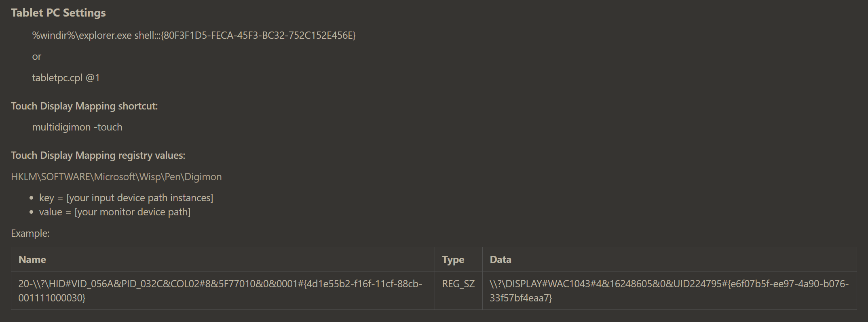The height and width of the screenshot is (322, 868).
Task: Click the Example: label
Action: (30, 234)
